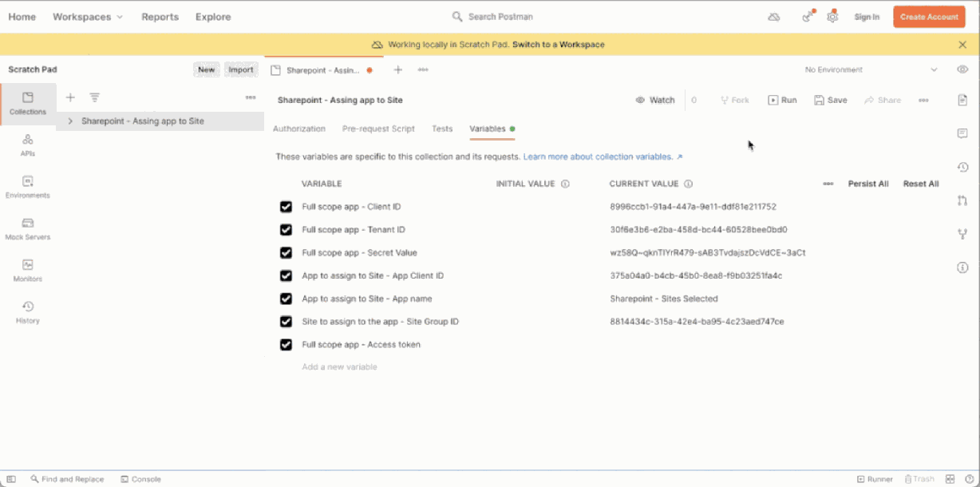This screenshot has width=980, height=487.
Task: Open the Collections sidebar panel
Action: 28,104
